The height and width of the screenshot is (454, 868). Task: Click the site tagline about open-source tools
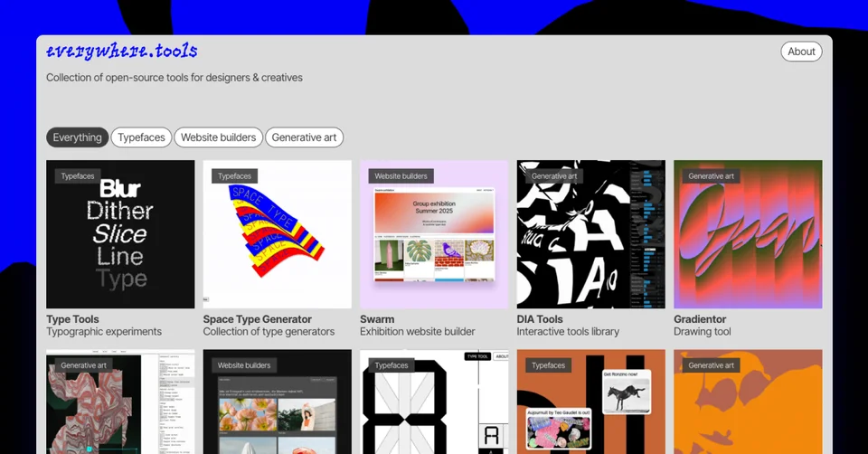coord(175,78)
